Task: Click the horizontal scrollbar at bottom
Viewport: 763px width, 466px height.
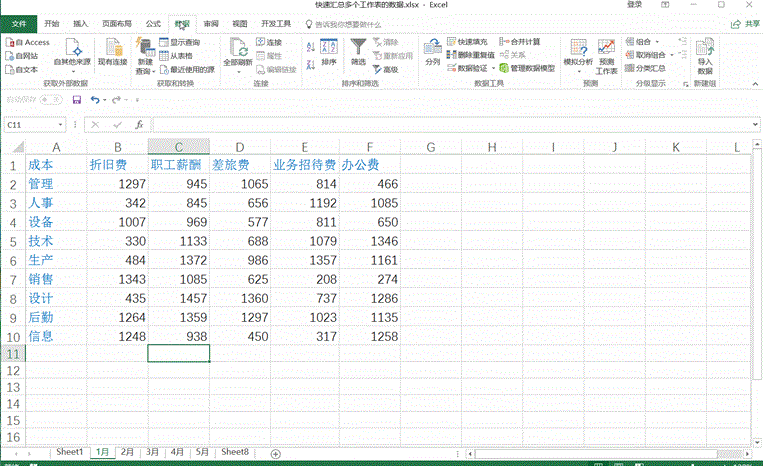Action: (x=600, y=453)
